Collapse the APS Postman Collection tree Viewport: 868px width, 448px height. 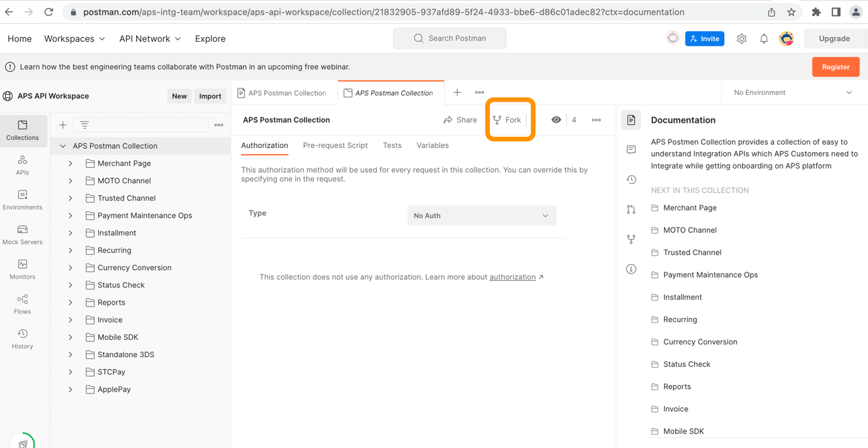point(63,146)
